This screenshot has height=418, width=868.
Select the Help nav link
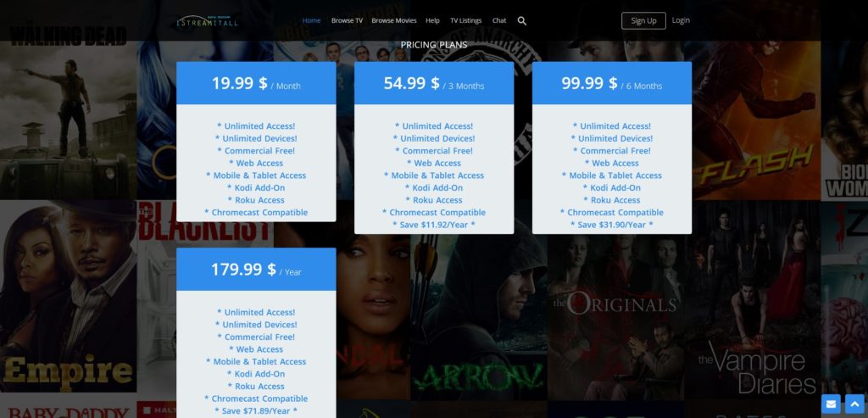[x=432, y=20]
